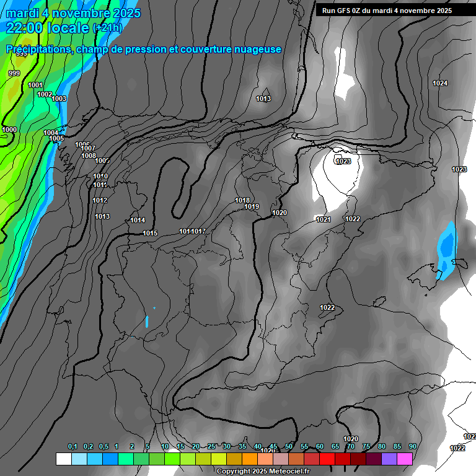Pick the bright red swatch right of 60

point(327,459)
